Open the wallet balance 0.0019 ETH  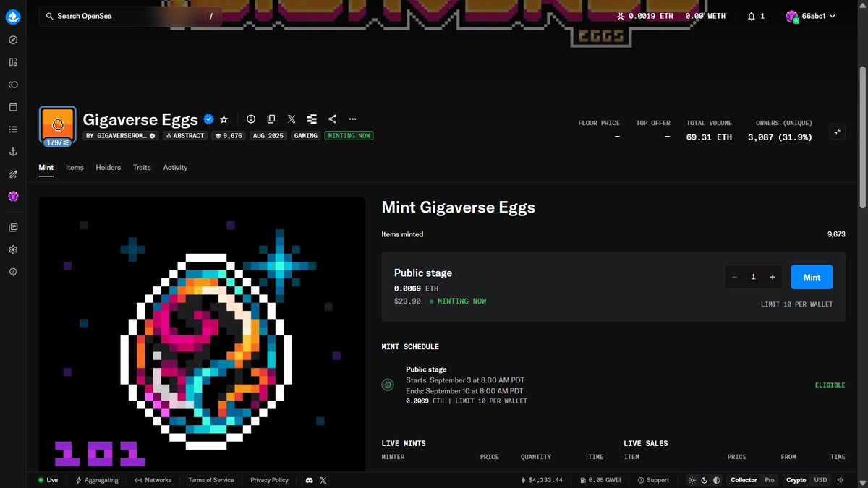(643, 16)
